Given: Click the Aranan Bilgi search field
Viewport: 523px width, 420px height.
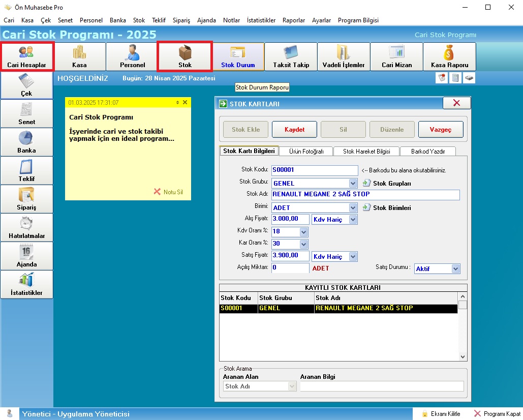Looking at the screenshot, I should pyautogui.click(x=382, y=386).
